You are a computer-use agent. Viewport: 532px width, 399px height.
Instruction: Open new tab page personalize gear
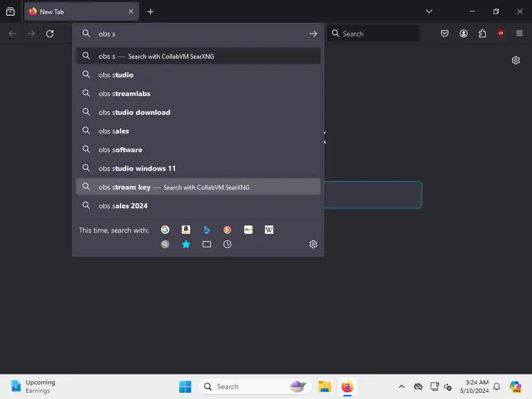[516, 60]
